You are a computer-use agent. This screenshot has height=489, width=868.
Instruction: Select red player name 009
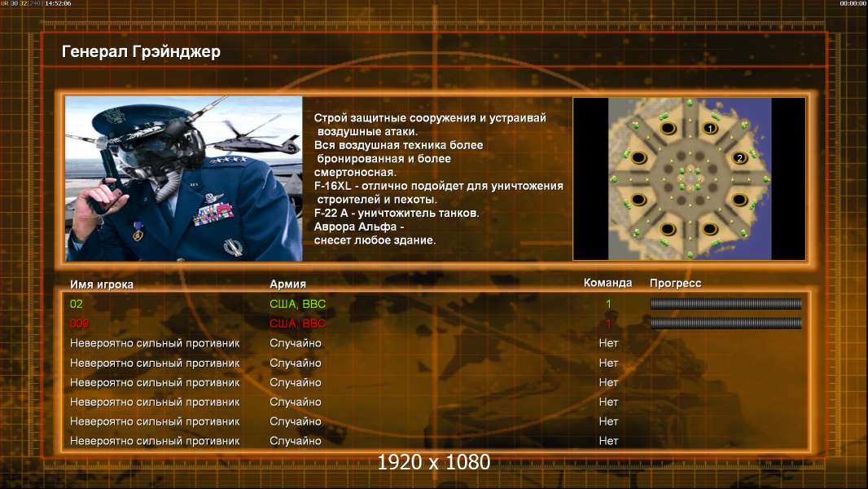point(79,324)
